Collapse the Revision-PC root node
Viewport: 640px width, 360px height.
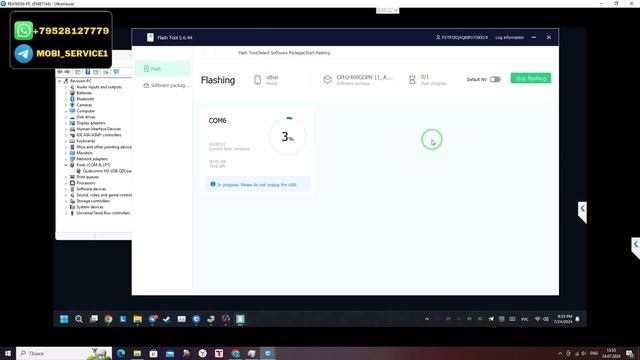[60, 81]
